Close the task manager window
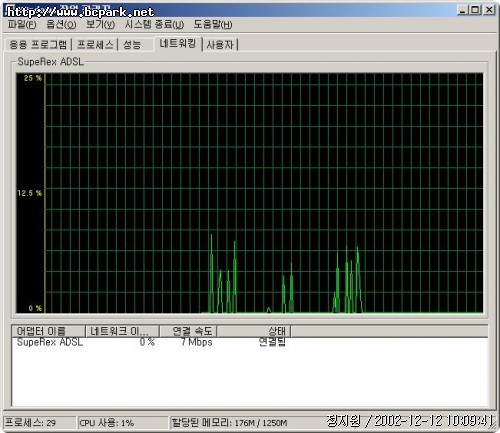Viewport: 500px width, 433px height. point(489,10)
